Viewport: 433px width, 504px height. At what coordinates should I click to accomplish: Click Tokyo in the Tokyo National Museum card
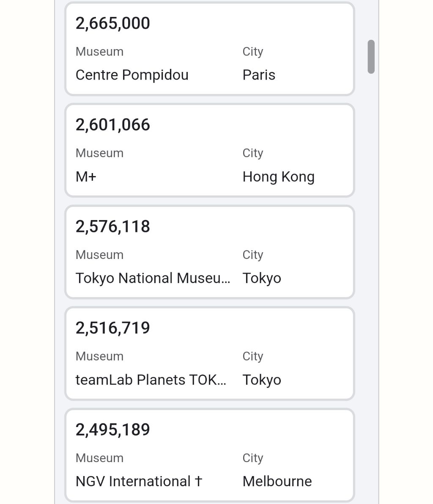262,278
